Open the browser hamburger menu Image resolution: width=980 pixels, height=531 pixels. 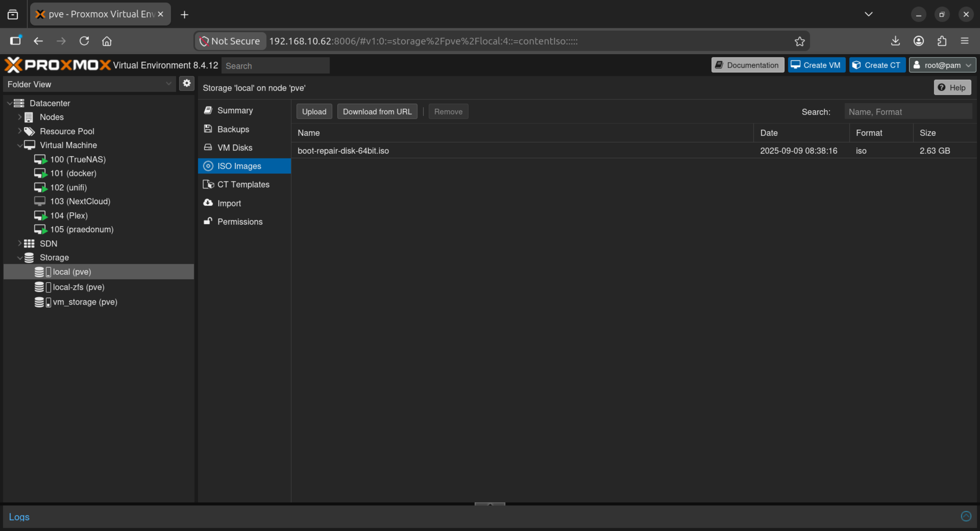pyautogui.click(x=964, y=41)
